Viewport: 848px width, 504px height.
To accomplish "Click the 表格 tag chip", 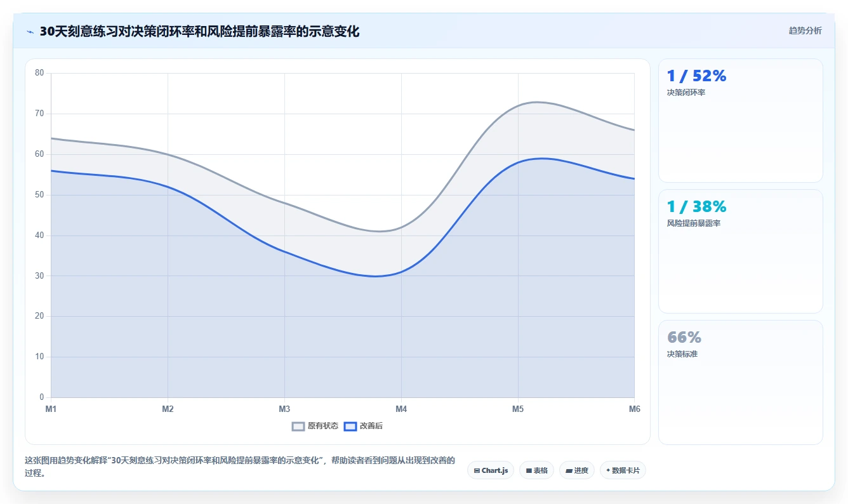I will [536, 470].
